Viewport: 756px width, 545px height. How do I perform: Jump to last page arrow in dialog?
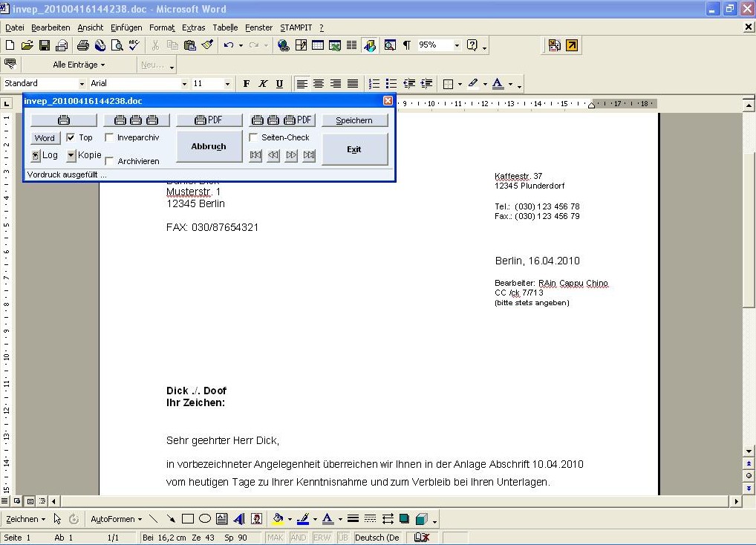(x=309, y=155)
